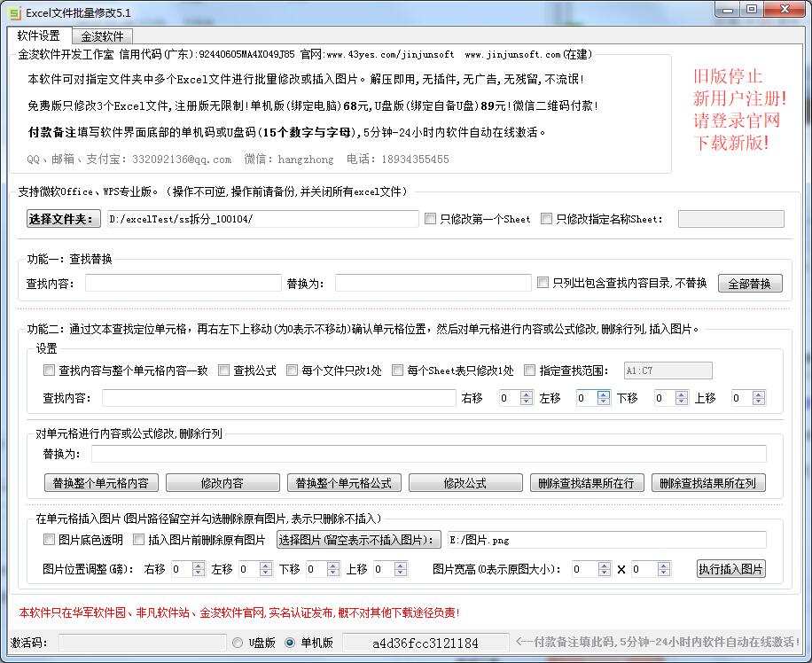812x663 pixels.
Task: Click the app icon in title bar
Action: click(x=16, y=12)
